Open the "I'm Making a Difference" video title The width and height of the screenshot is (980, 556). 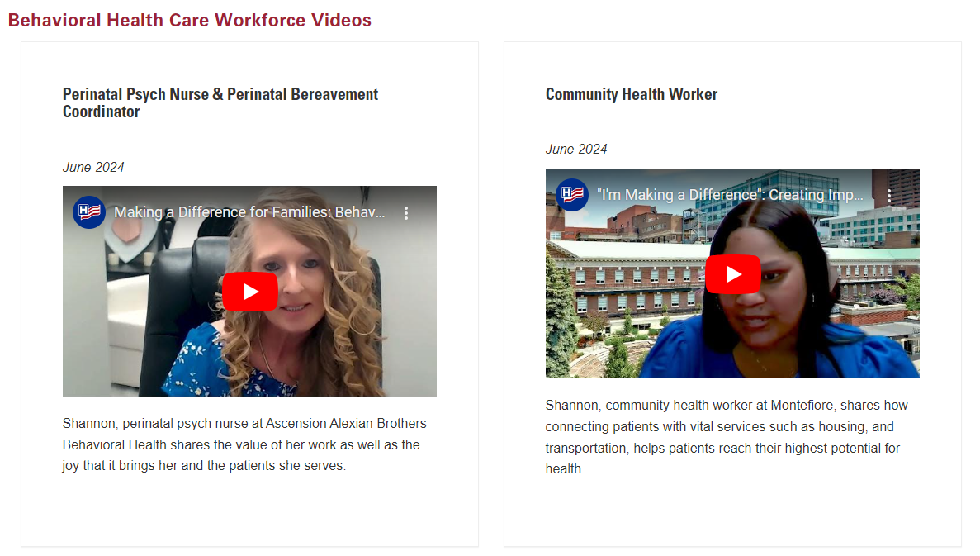730,194
